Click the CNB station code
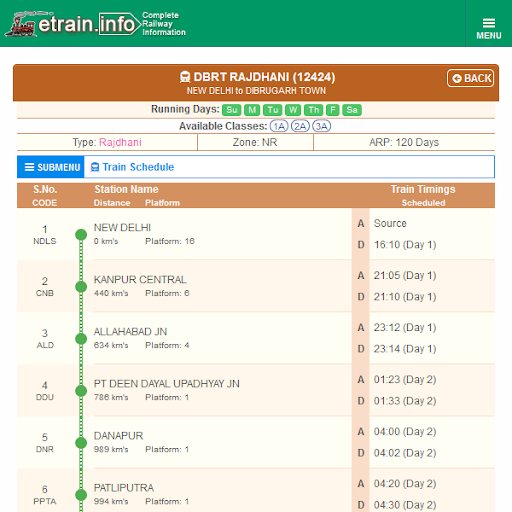The height and width of the screenshot is (512, 512). 45,293
